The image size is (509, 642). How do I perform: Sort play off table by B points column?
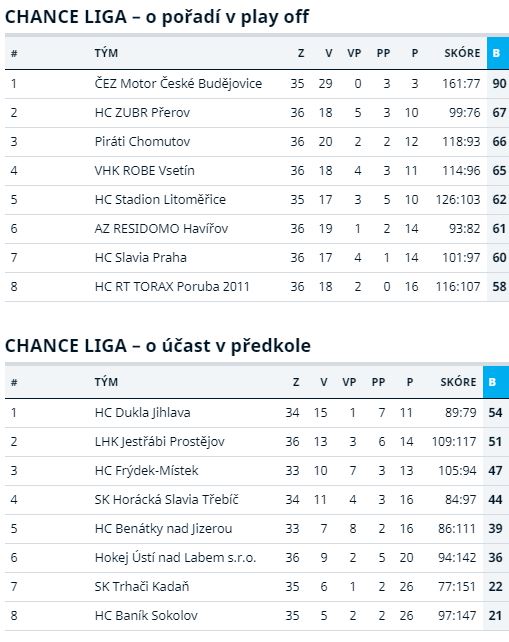[x=498, y=53]
